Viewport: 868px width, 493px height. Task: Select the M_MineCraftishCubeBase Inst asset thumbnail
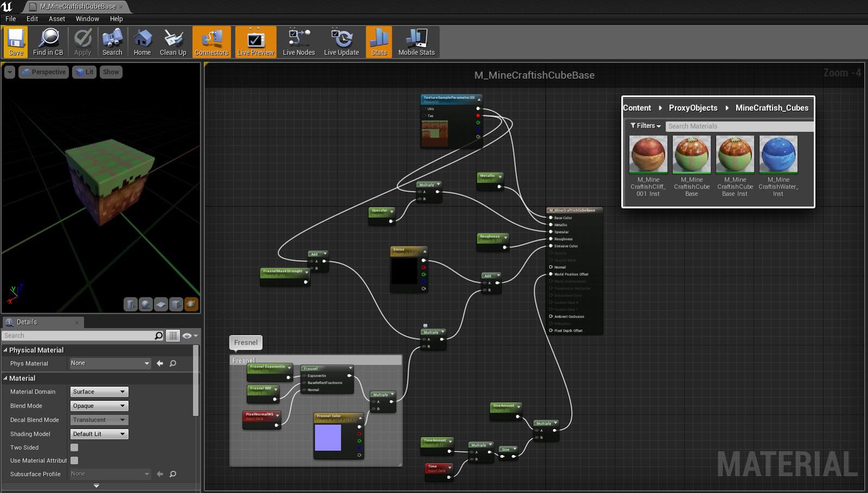735,155
